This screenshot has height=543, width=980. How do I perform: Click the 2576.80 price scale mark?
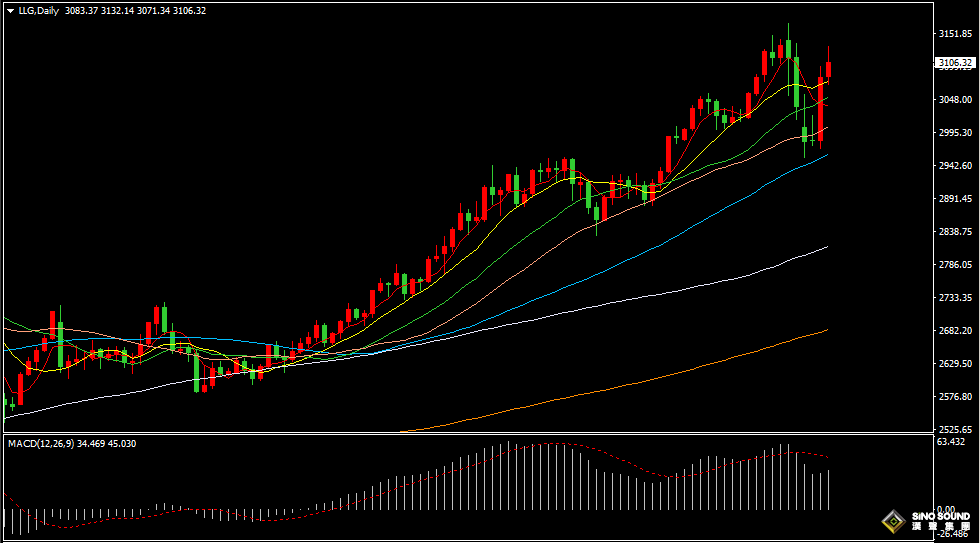pyautogui.click(x=954, y=397)
